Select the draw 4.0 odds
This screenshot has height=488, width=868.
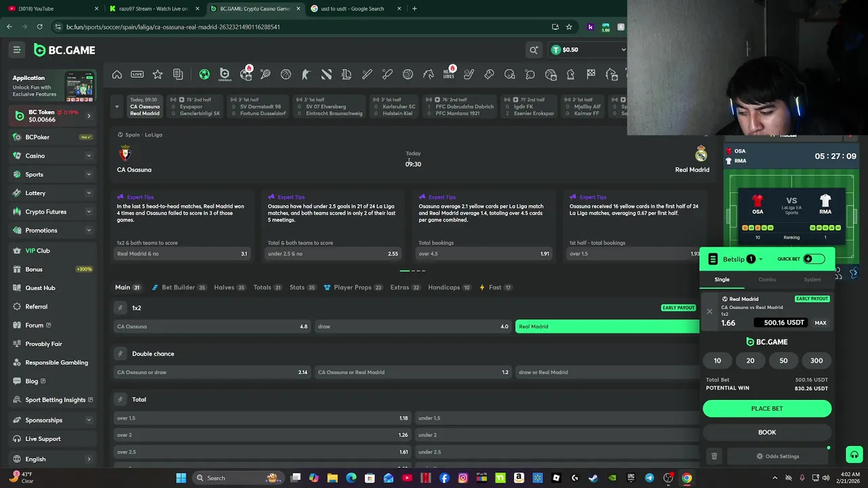413,327
